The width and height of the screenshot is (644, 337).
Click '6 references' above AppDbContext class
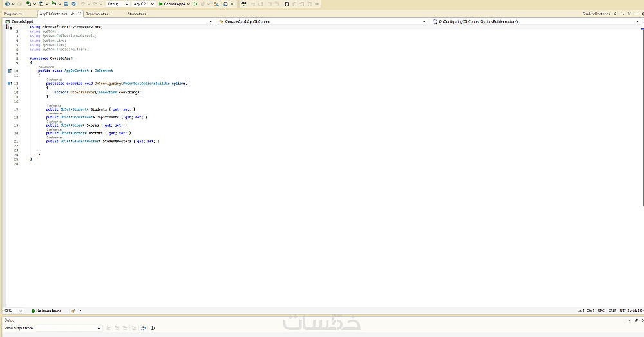(x=46, y=67)
